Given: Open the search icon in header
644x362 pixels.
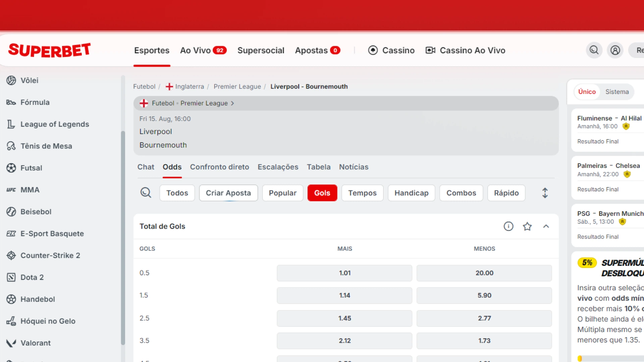Looking at the screenshot, I should pos(594,50).
